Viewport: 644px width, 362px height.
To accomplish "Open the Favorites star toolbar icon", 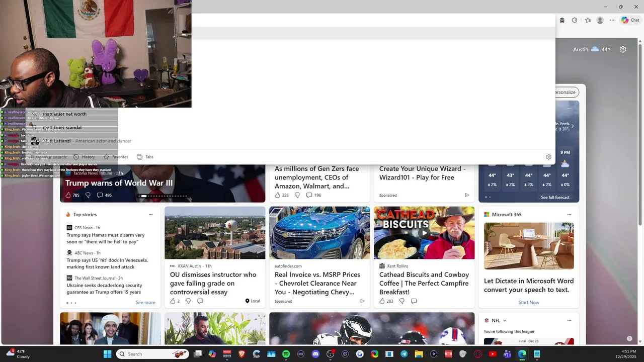I will [588, 20].
